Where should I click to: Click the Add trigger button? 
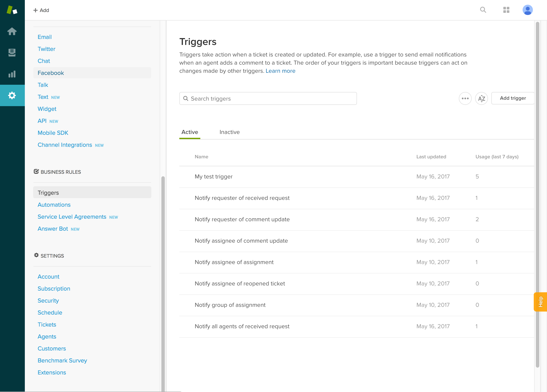point(513,98)
